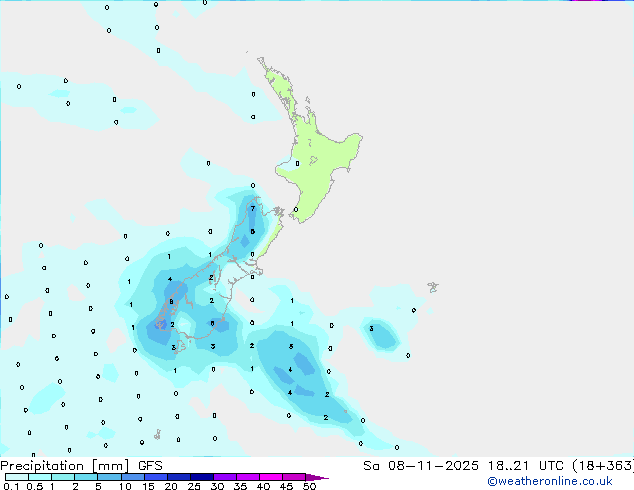Image resolution: width=634 pixels, height=490 pixels.
Task: Click the 1–2 mm legend color box
Action: pos(63,477)
